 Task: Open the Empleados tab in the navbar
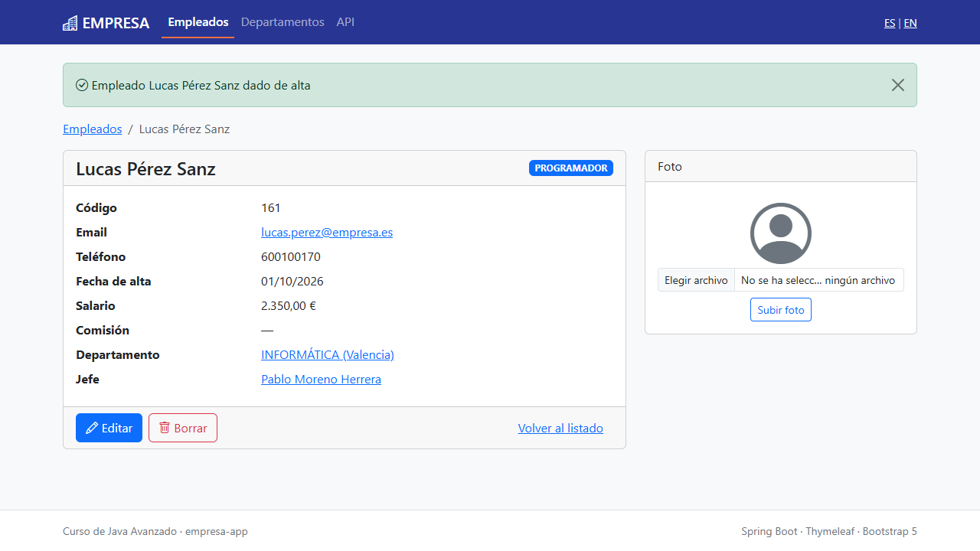pos(198,22)
